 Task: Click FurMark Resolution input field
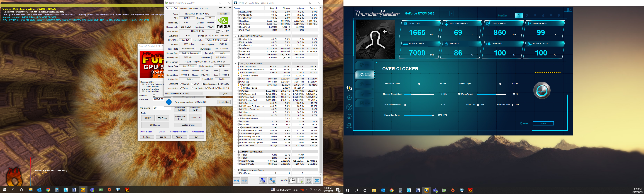point(158,99)
